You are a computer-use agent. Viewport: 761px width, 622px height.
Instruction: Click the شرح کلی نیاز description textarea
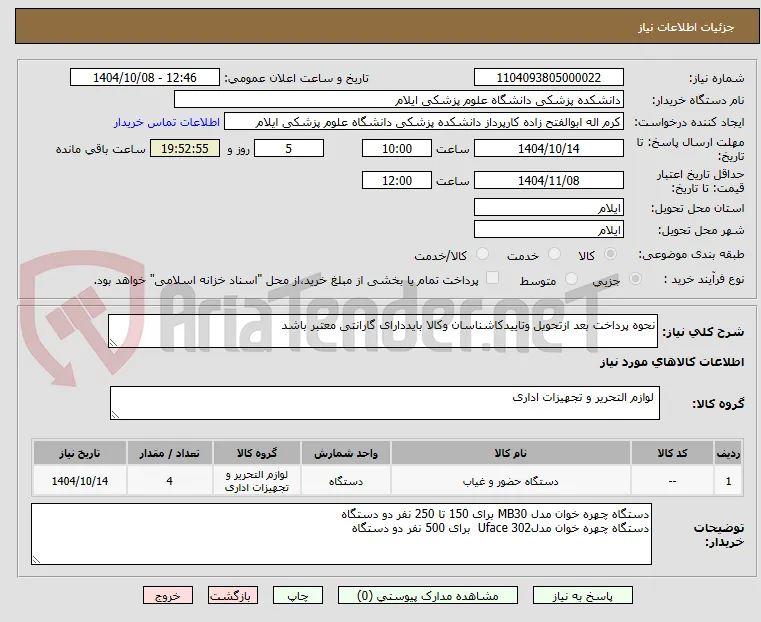tap(383, 331)
